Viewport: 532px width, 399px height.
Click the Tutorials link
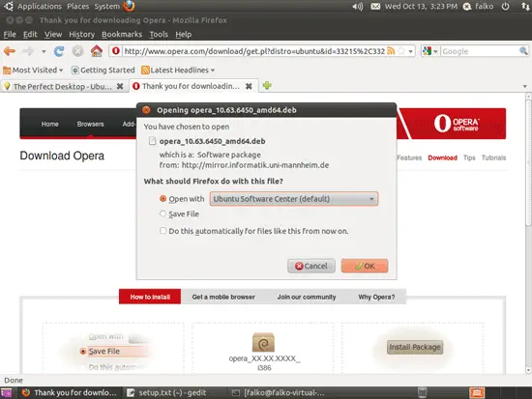(x=493, y=157)
